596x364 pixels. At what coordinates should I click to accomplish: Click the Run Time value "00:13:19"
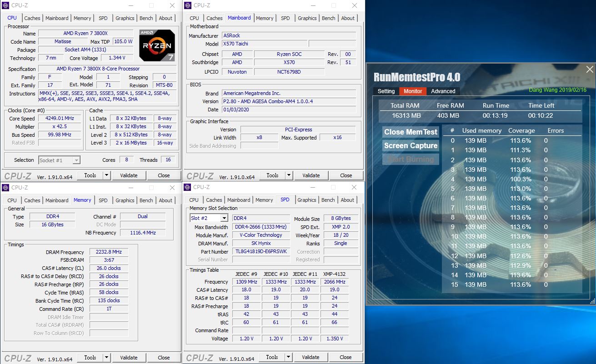(496, 115)
